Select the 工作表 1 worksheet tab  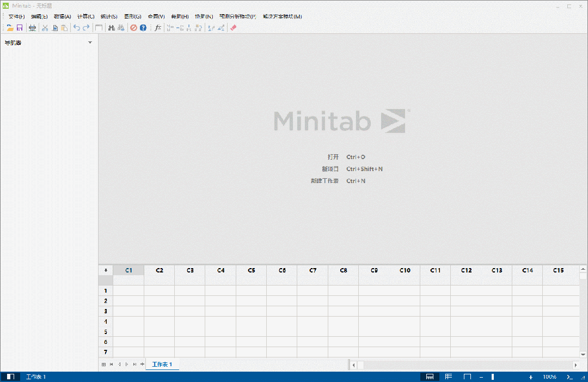coord(162,365)
